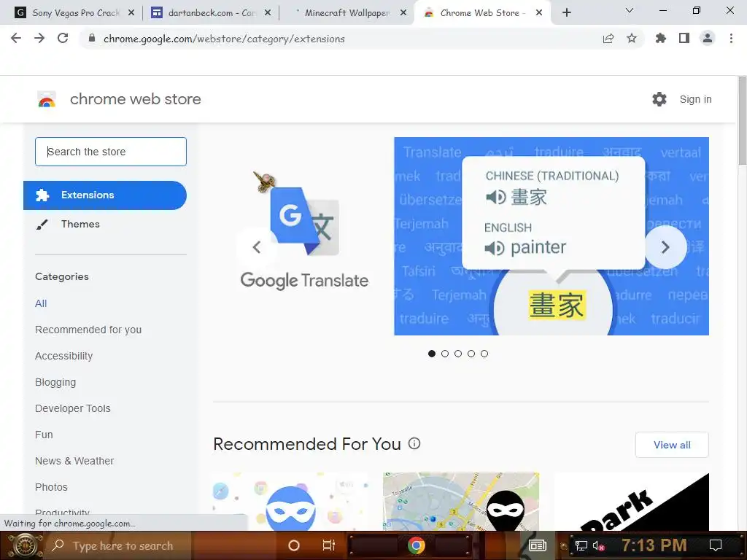Open the Developer Tools category
747x560 pixels.
[x=73, y=408]
